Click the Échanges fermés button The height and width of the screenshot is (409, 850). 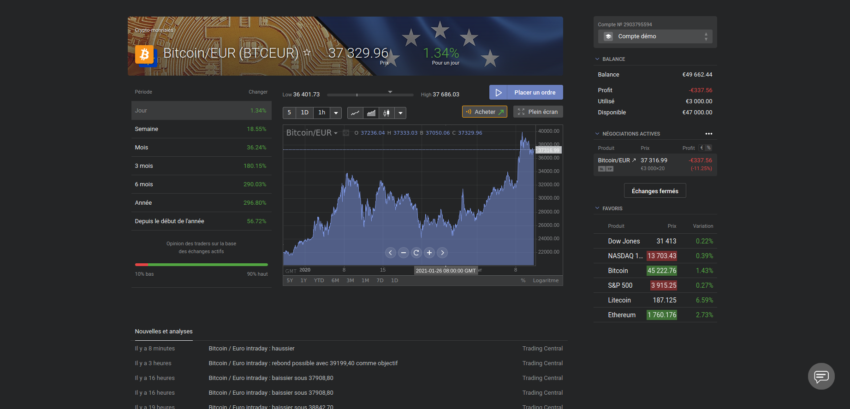pyautogui.click(x=655, y=191)
